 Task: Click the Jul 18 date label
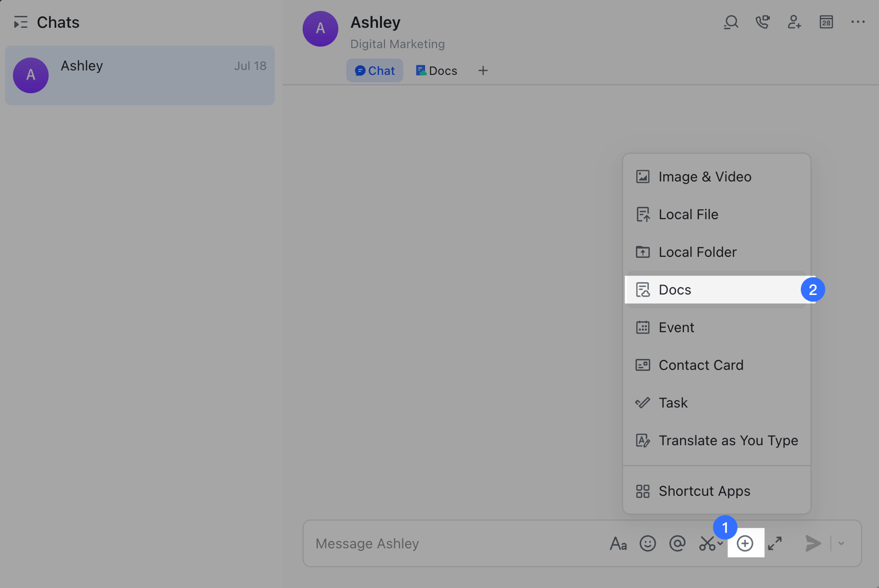tap(250, 66)
